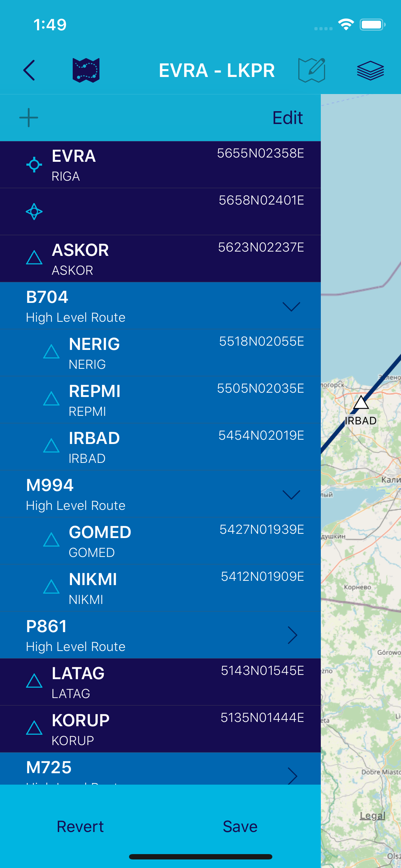The width and height of the screenshot is (401, 868).
Task: Open the map layers icon
Action: (370, 70)
